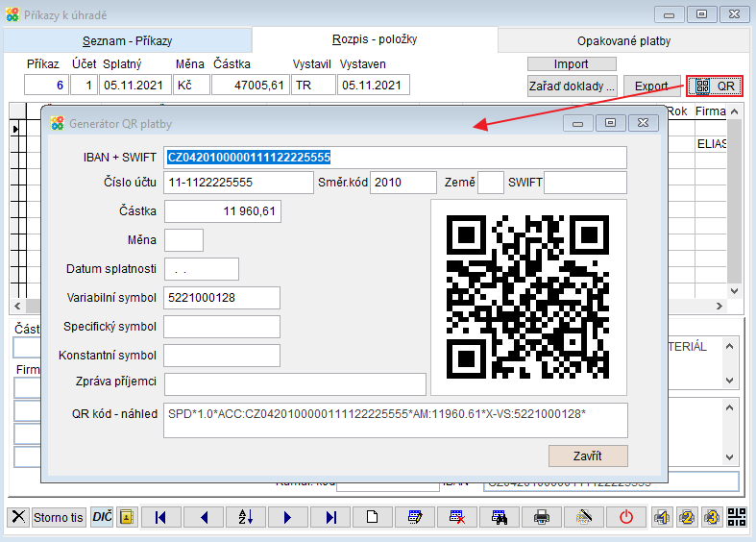Click the print report 3 icon
The image size is (756, 542).
pos(712,517)
